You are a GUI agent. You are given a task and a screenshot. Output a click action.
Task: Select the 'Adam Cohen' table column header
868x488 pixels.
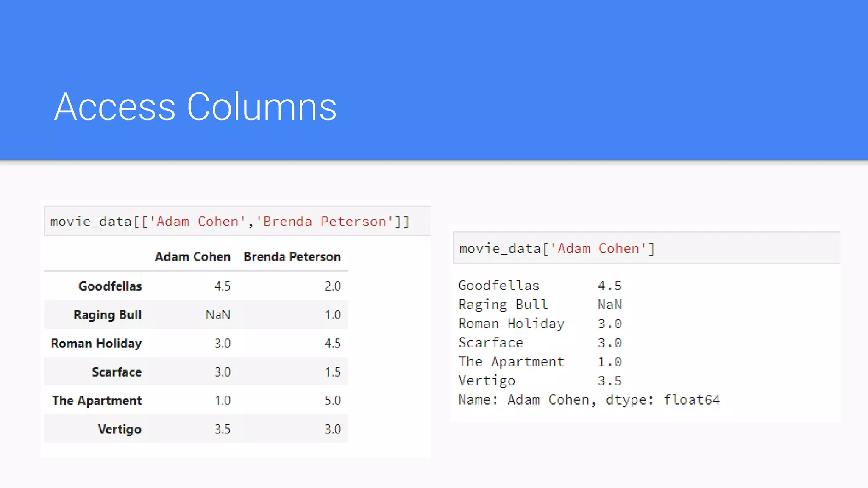192,257
